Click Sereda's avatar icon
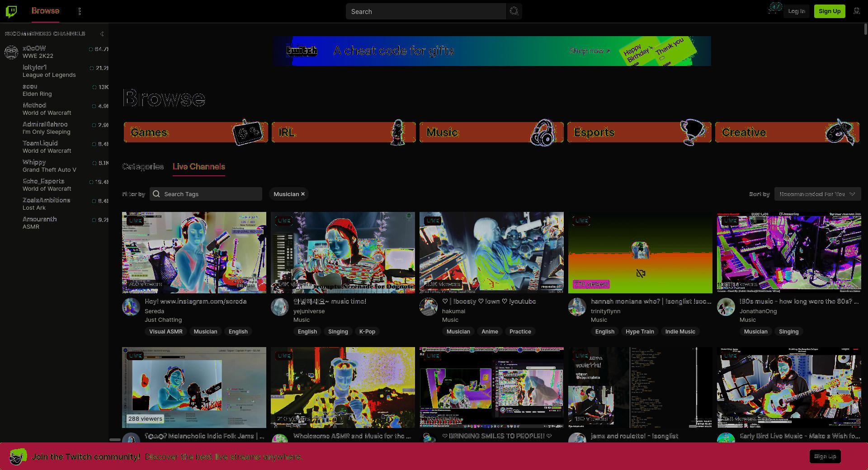 131,307
